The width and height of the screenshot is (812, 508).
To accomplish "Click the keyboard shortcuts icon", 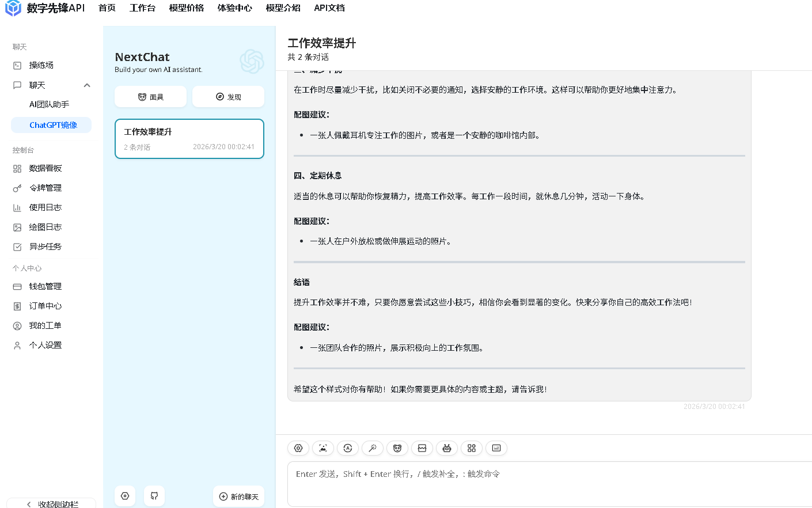I will pyautogui.click(x=496, y=448).
